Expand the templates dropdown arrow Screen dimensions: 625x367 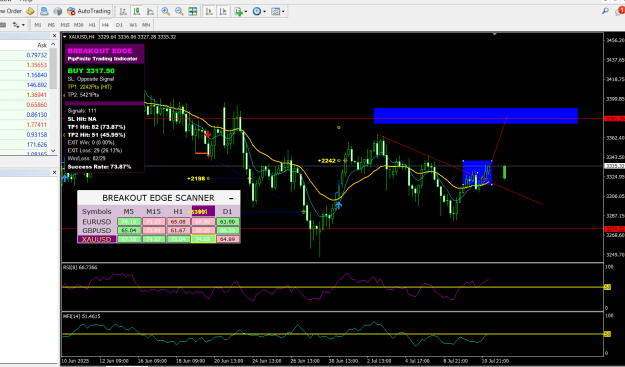tap(283, 12)
